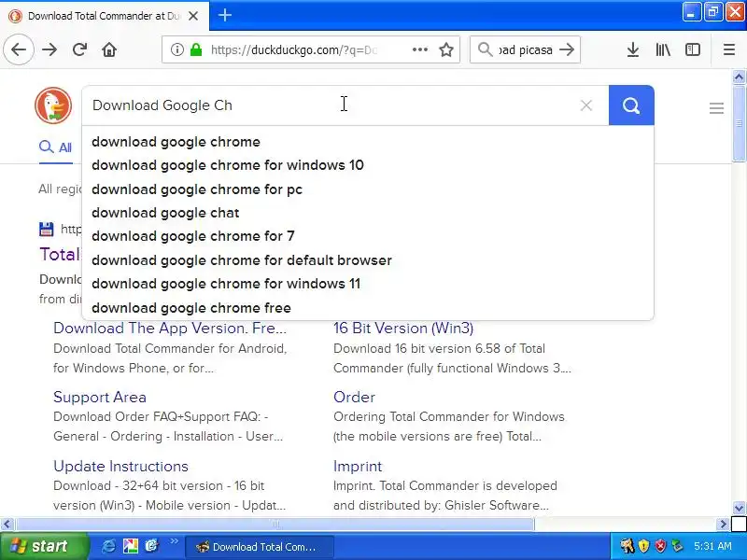Open the Update Instructions link
Image resolution: width=747 pixels, height=560 pixels.
[x=120, y=466]
